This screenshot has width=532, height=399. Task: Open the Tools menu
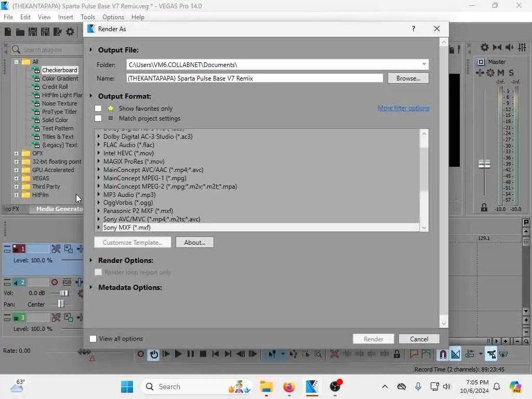click(x=88, y=17)
